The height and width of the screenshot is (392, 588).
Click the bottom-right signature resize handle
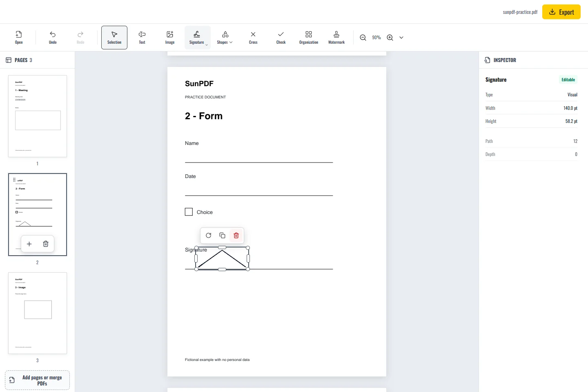coord(248,269)
